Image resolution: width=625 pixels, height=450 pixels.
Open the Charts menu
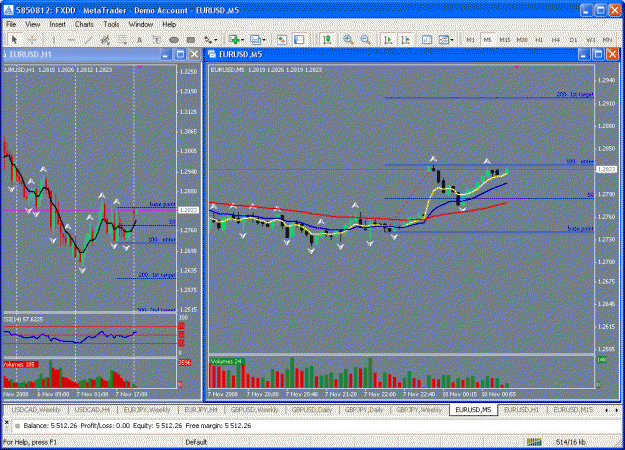(x=84, y=24)
